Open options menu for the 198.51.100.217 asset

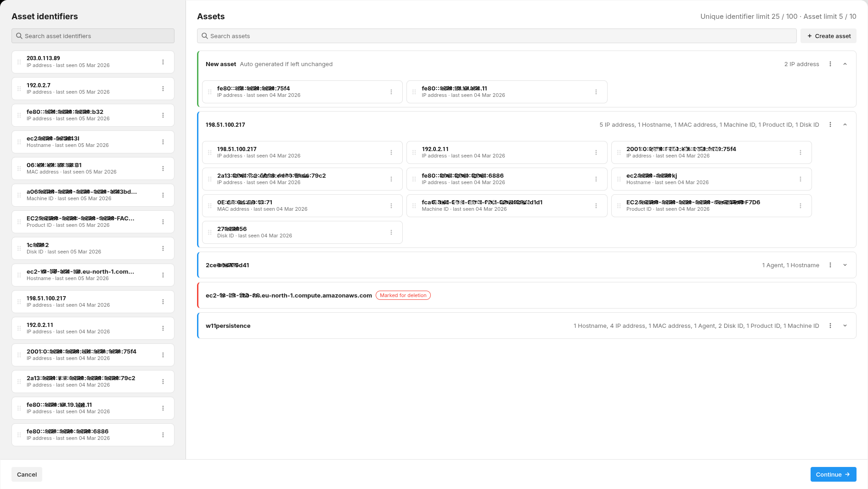[830, 124]
